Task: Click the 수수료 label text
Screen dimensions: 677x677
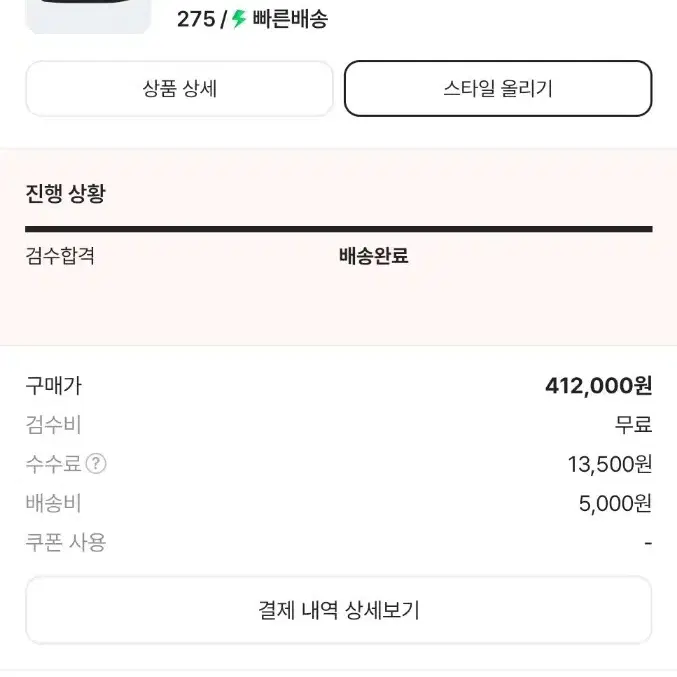Action: click(54, 464)
